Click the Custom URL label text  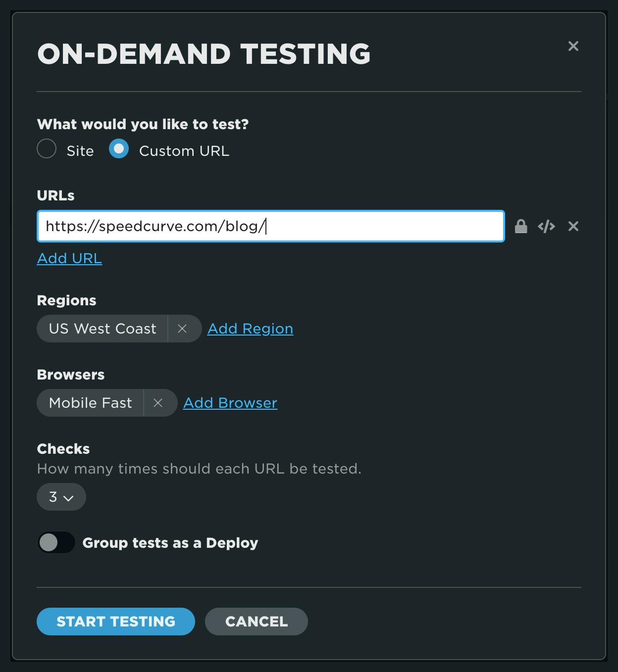pyautogui.click(x=184, y=151)
